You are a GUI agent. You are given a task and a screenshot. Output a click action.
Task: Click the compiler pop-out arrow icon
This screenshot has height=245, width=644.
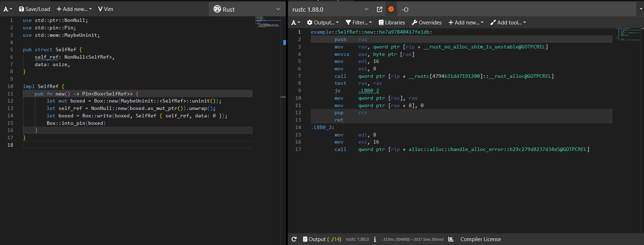[x=379, y=10]
